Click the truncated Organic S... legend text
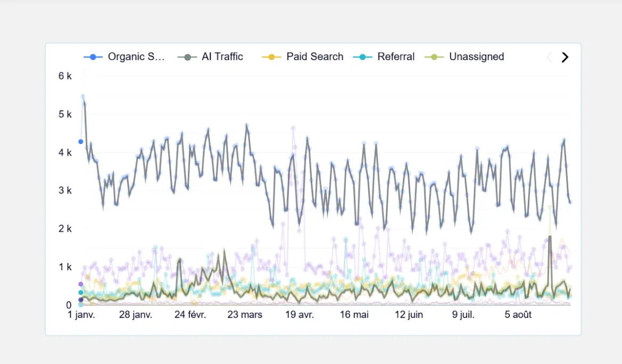Screen dimensions: 622x364 click(x=136, y=56)
